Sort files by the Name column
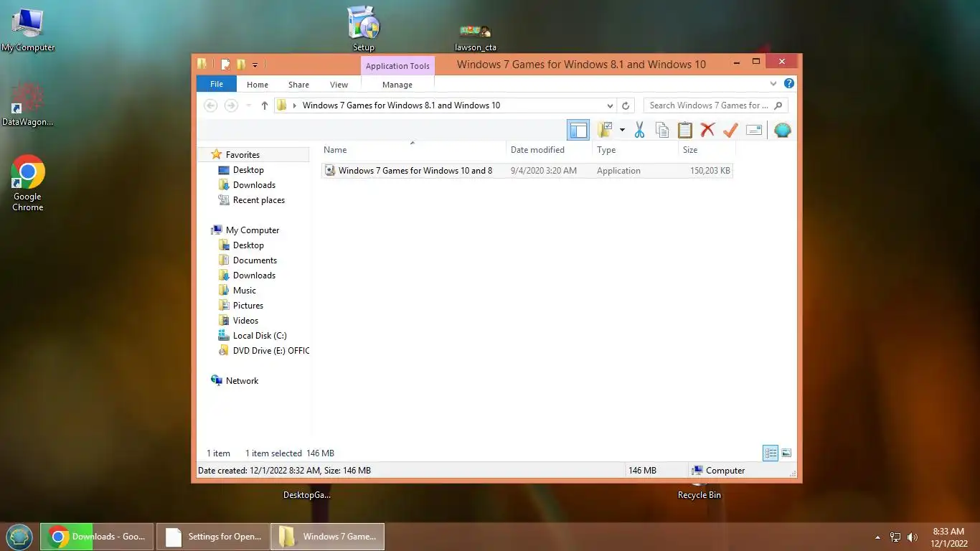This screenshot has height=551, width=980. [x=413, y=150]
